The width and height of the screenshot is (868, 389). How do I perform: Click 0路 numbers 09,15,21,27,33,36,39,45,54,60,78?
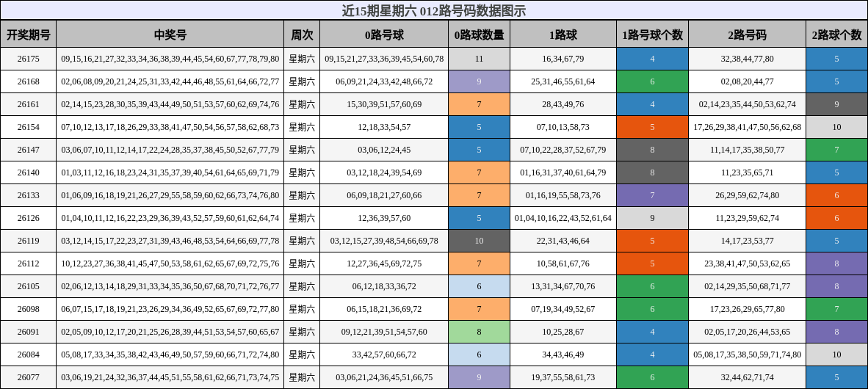tap(384, 59)
